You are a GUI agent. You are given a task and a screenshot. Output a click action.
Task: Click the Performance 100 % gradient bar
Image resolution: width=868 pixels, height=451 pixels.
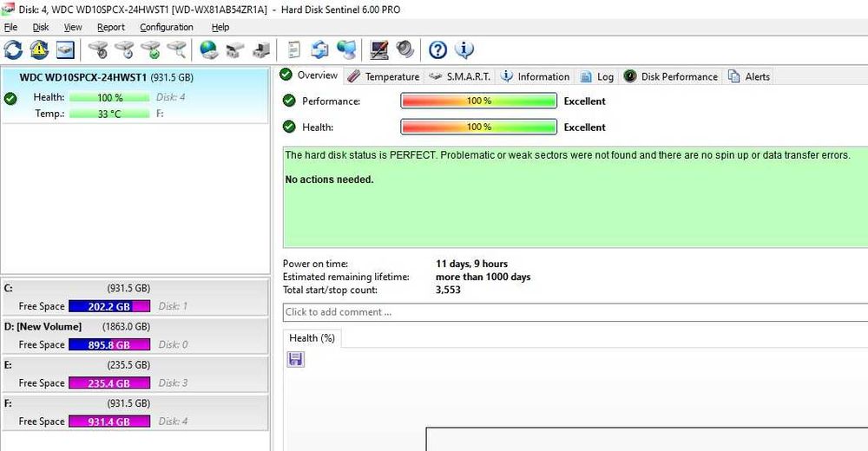479,101
